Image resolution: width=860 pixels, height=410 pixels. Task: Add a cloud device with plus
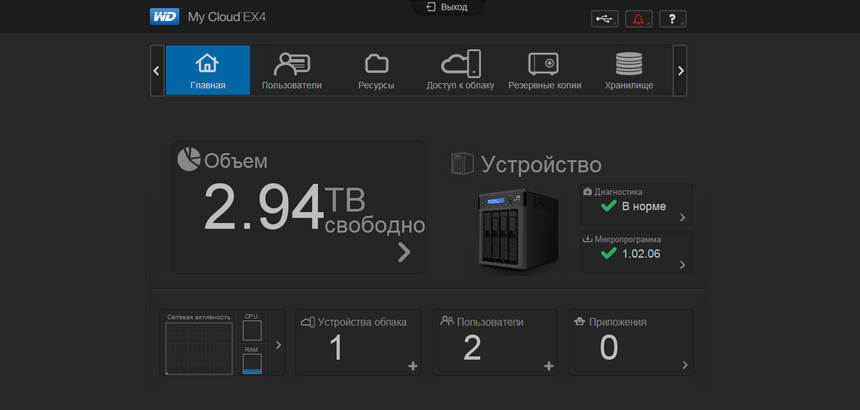pyautogui.click(x=412, y=367)
